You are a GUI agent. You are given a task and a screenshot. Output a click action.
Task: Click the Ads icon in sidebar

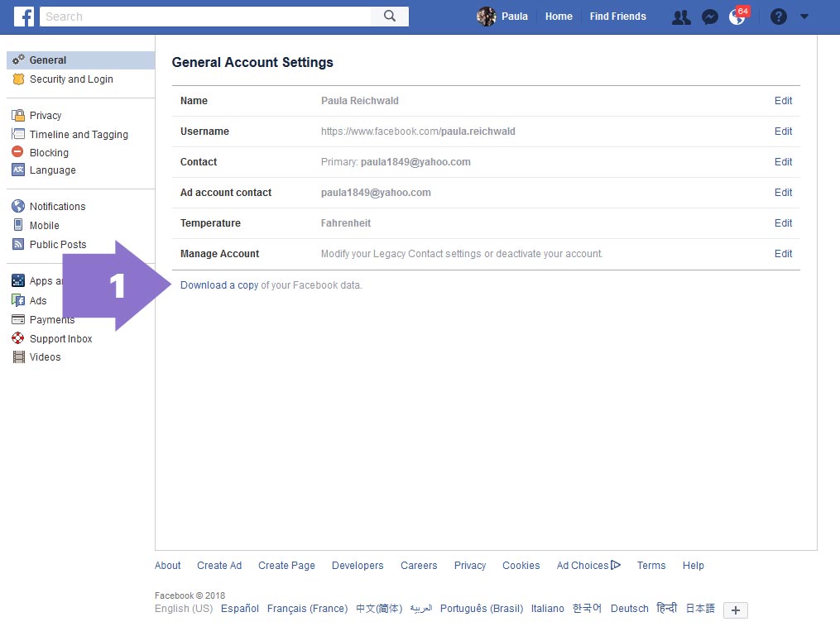coord(18,300)
